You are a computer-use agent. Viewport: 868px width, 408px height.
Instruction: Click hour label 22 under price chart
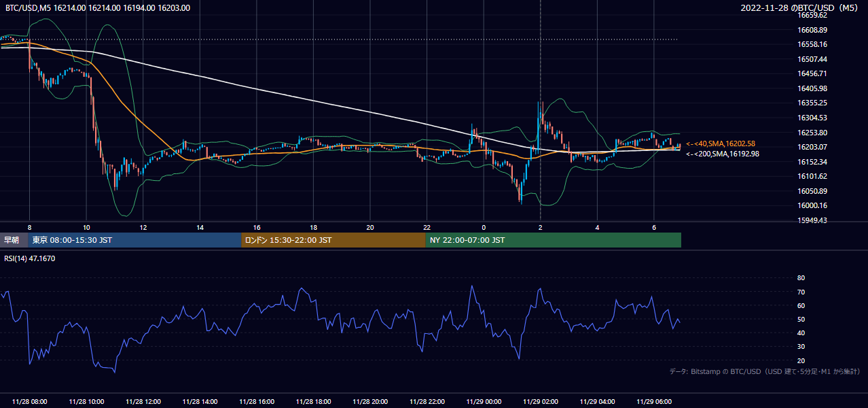click(427, 226)
